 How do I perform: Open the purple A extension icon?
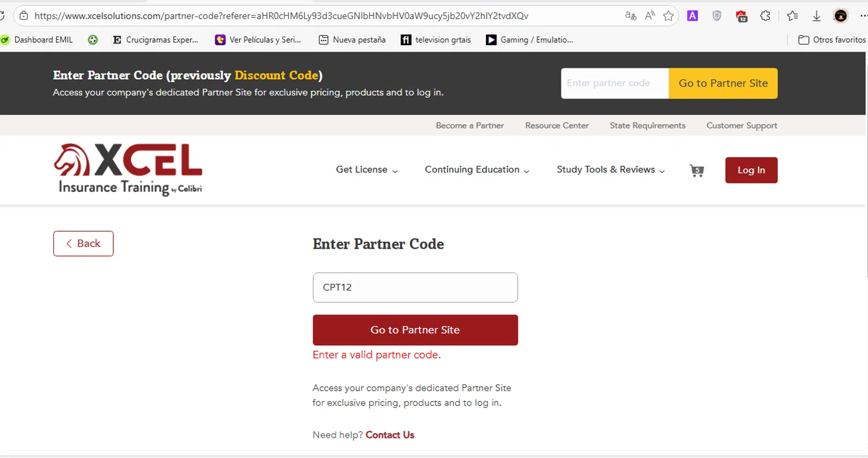point(692,16)
